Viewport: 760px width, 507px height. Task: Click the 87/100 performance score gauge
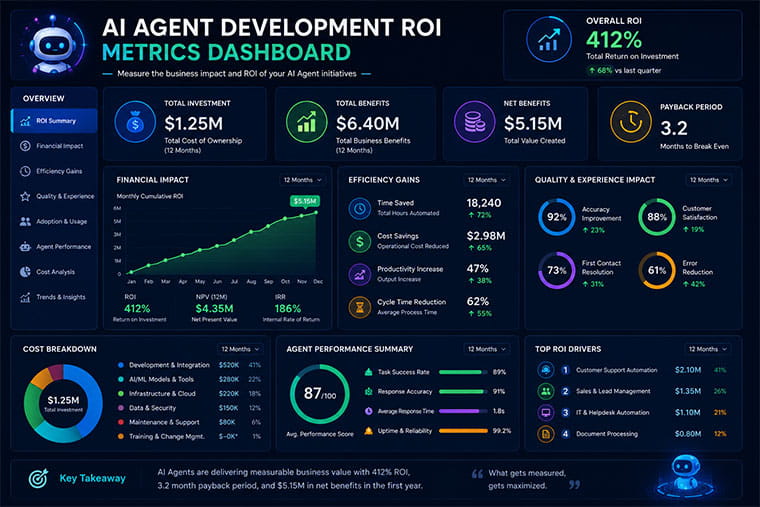(x=320, y=394)
